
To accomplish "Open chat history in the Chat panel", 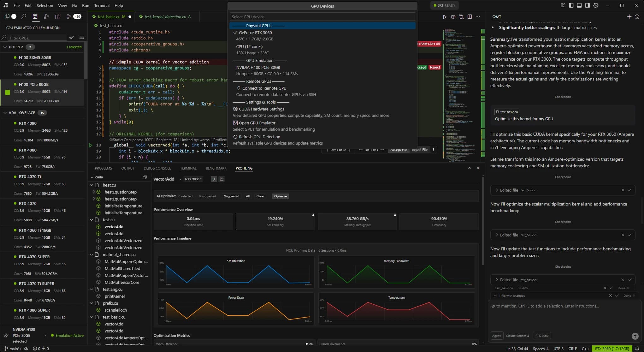I will point(637,17).
